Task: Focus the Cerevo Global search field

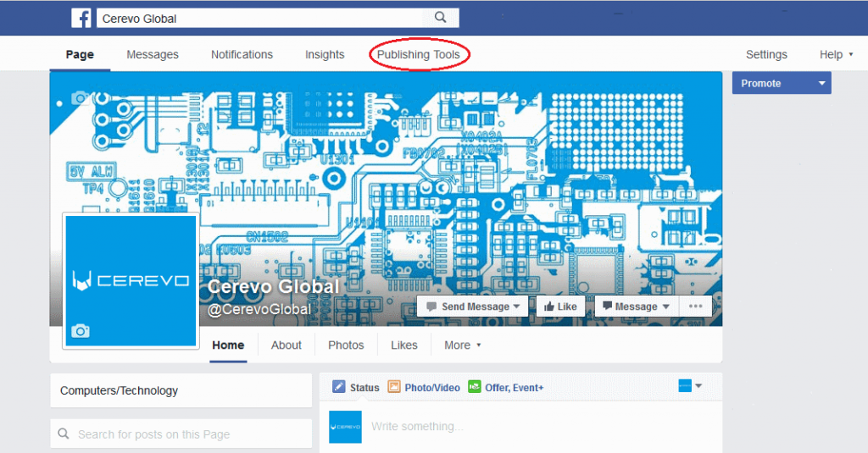Action: coord(260,19)
